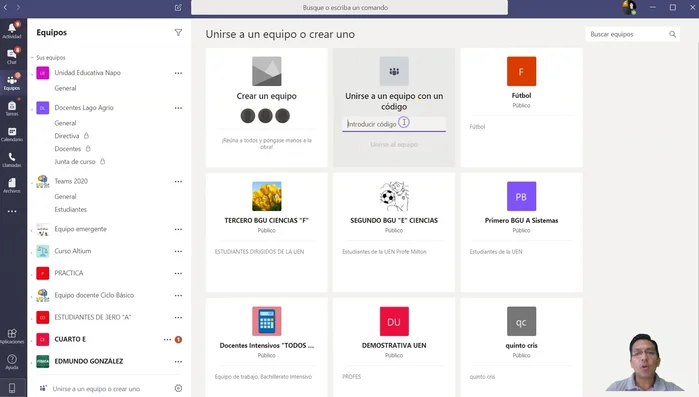This screenshot has height=397, width=699.
Task: Open the Docentes Intensivos TODOS card
Action: pyautogui.click(x=267, y=348)
